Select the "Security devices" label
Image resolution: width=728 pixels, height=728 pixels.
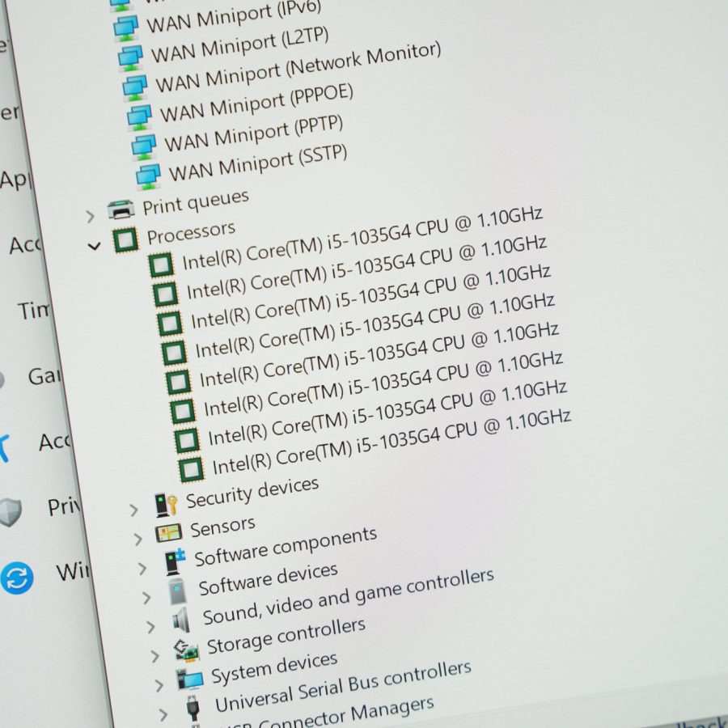(252, 493)
